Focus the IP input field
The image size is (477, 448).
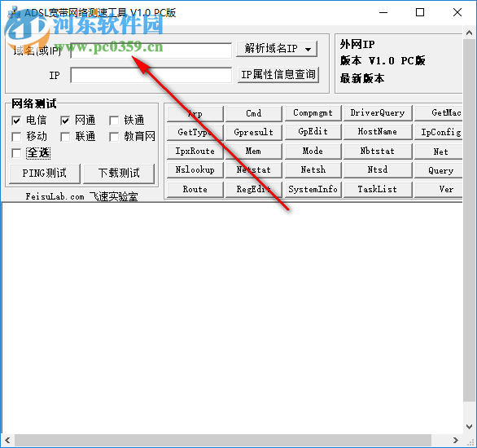pyautogui.click(x=151, y=75)
